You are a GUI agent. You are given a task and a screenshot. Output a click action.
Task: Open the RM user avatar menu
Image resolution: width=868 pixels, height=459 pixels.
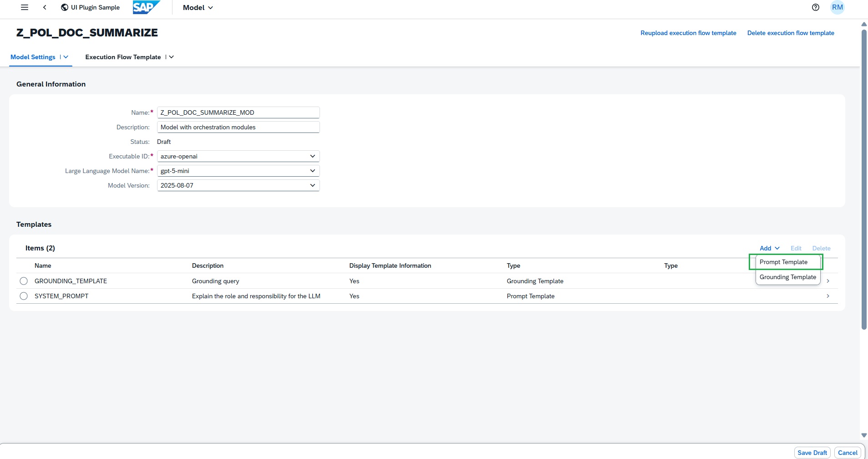coord(838,7)
